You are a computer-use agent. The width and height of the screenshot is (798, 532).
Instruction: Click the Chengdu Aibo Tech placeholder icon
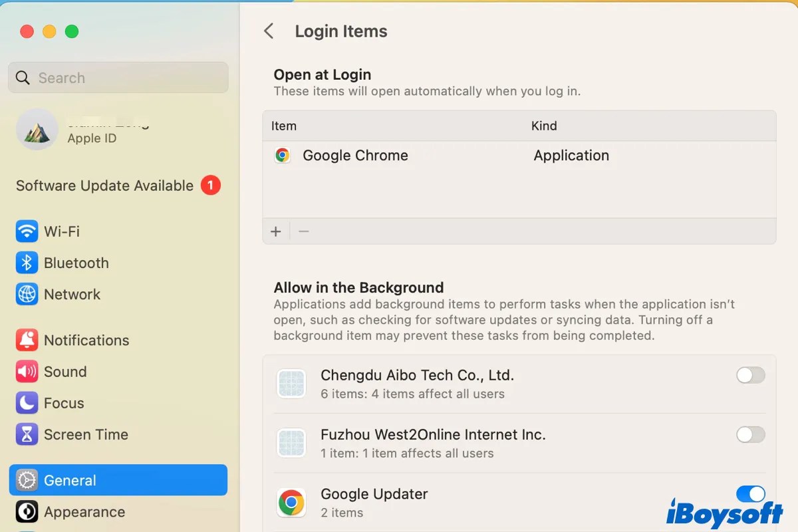click(291, 384)
